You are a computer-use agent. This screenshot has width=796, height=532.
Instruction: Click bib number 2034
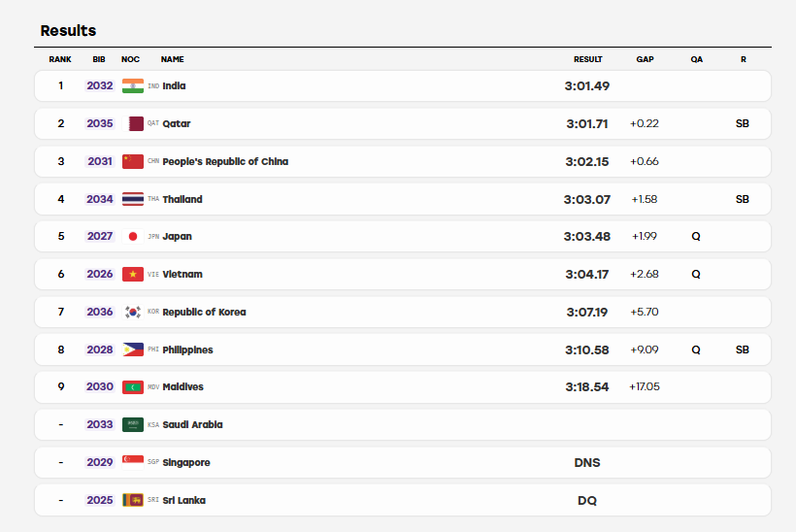pos(99,199)
